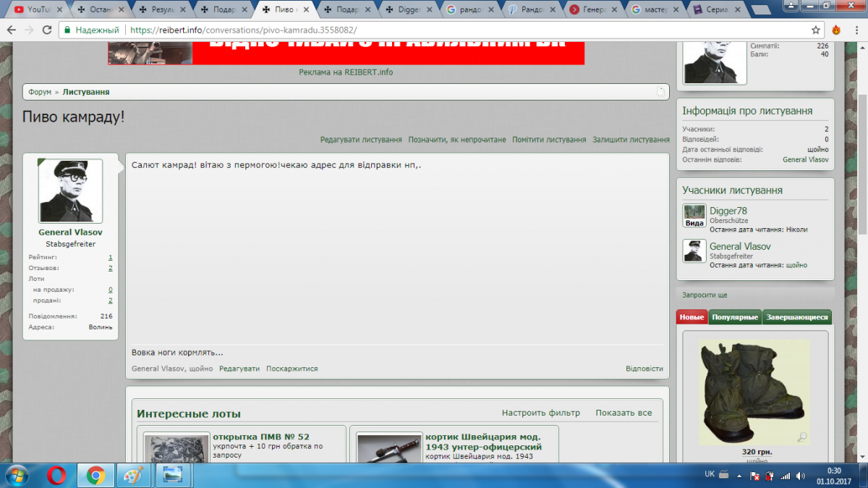
Task: Click the address bar URL
Action: coord(243,30)
